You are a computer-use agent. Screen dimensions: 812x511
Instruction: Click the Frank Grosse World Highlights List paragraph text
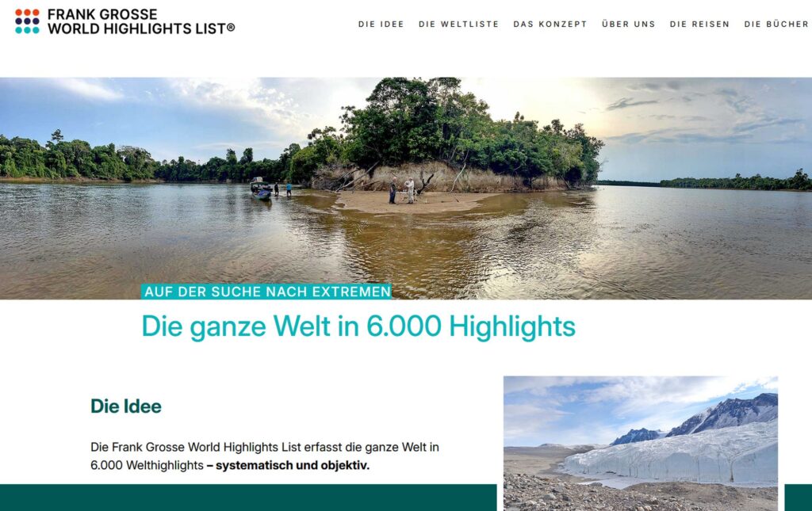click(x=265, y=456)
